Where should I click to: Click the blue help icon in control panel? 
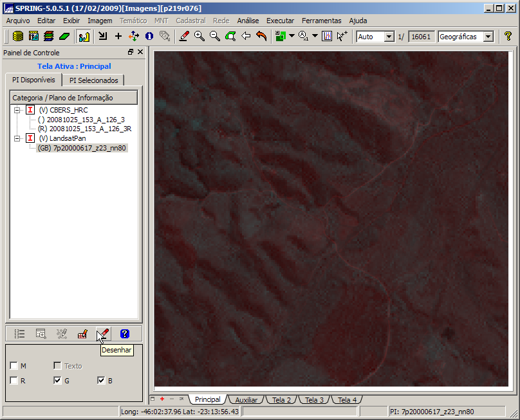click(x=125, y=334)
